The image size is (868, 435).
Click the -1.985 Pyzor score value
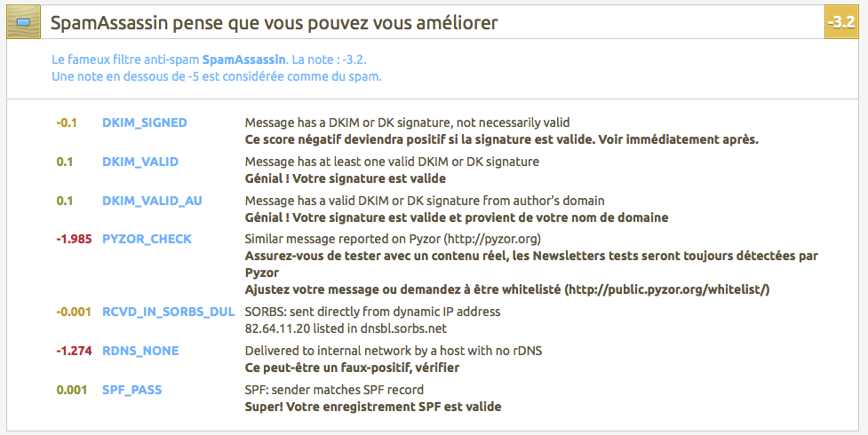[74, 239]
